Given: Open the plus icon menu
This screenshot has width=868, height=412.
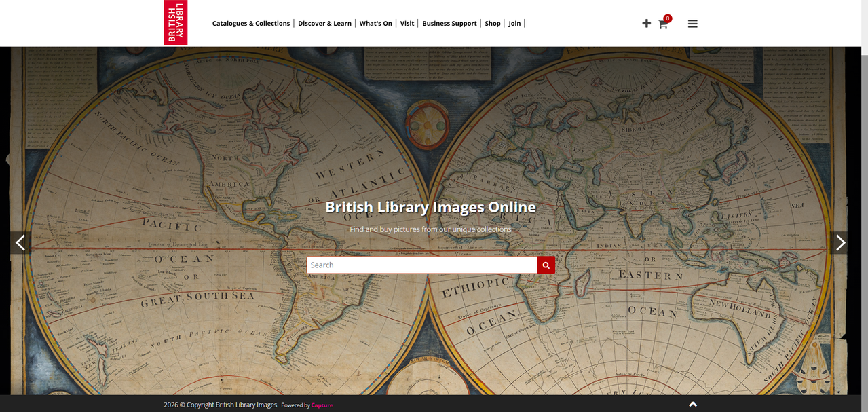Looking at the screenshot, I should point(646,24).
